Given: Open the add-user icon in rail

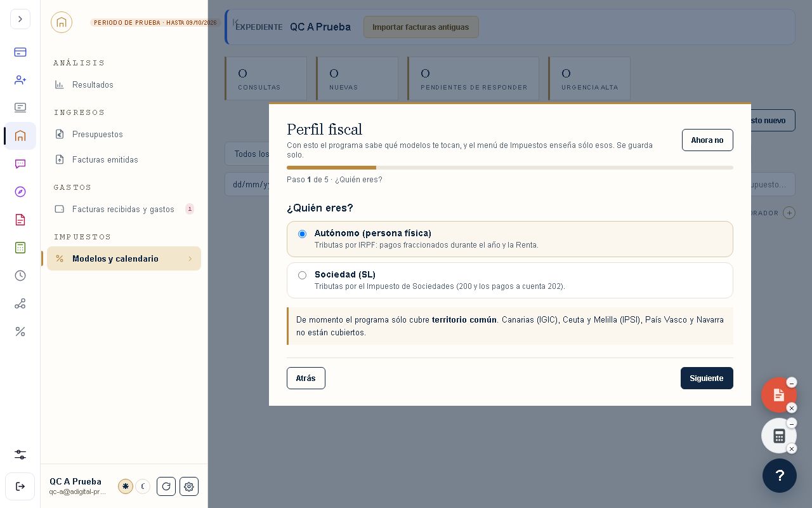Looking at the screenshot, I should 20,80.
